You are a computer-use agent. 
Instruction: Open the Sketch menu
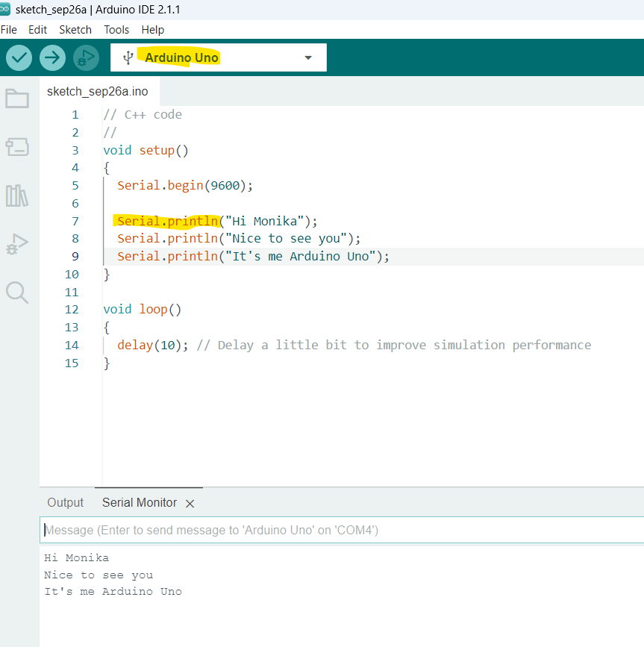pos(75,30)
